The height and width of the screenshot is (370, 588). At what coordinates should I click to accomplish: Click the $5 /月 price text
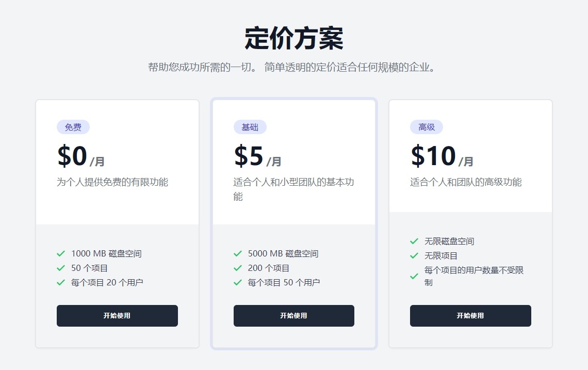pyautogui.click(x=257, y=156)
